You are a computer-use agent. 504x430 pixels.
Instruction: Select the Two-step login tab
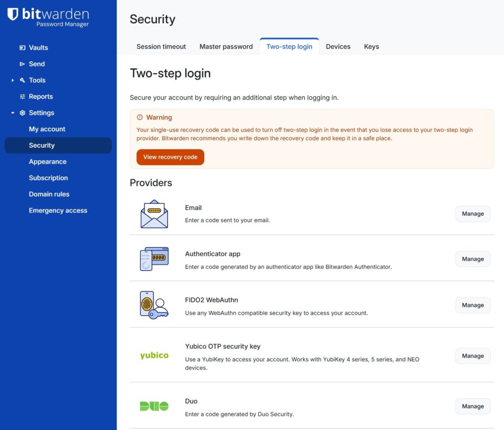[x=289, y=47]
